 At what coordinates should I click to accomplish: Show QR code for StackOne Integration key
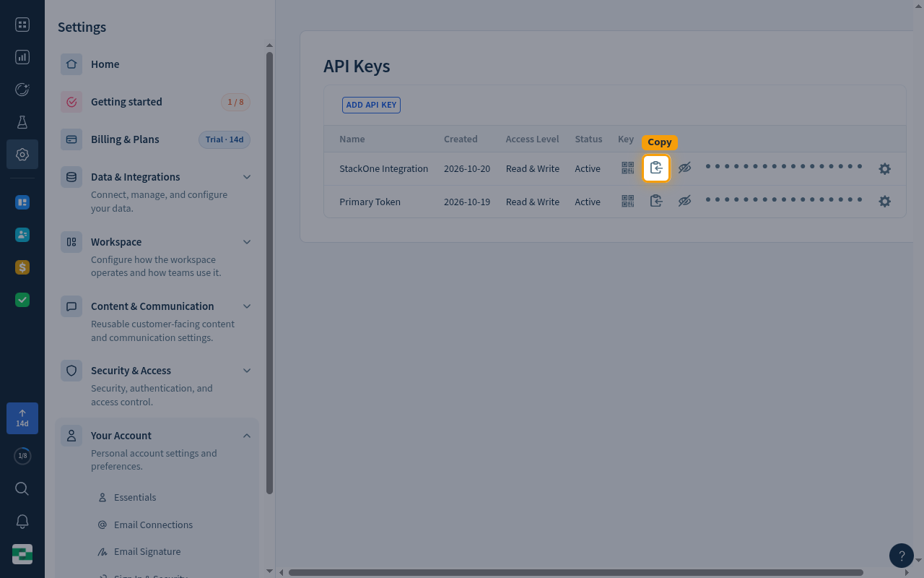click(x=628, y=168)
